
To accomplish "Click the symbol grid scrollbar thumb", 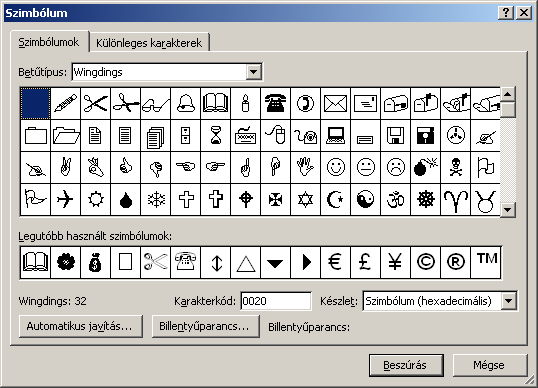I will (508, 109).
